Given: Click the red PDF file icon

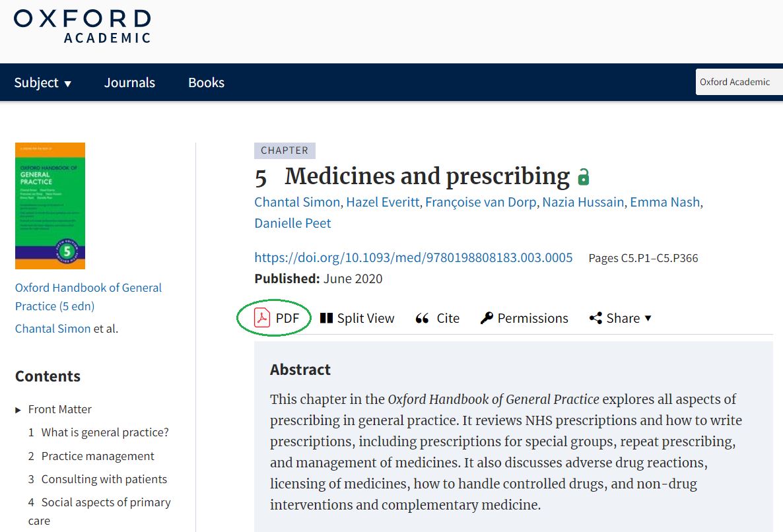Looking at the screenshot, I should click(x=262, y=318).
